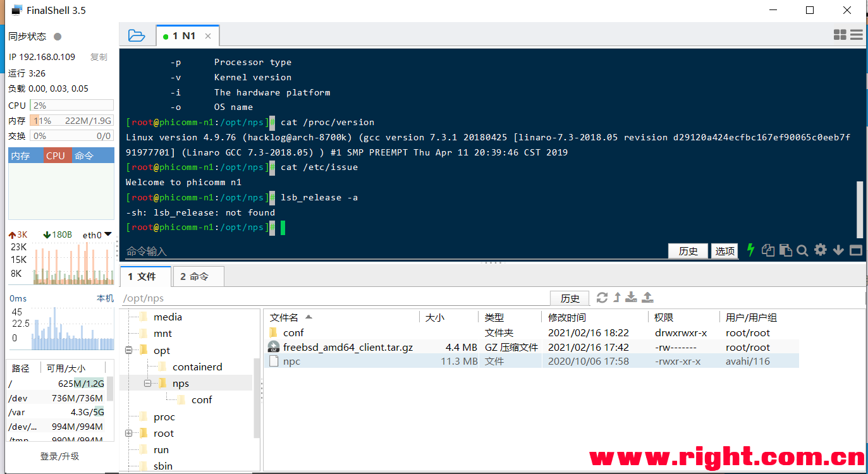Open terminal search with magnifier icon
Viewport: 868px width, 474px height.
(803, 251)
